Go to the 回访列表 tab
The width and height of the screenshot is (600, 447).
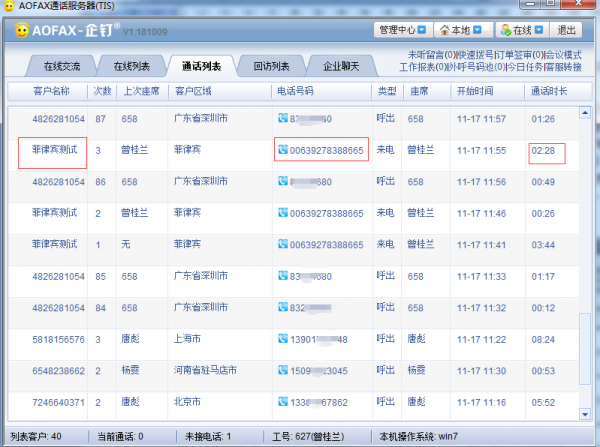pyautogui.click(x=271, y=66)
